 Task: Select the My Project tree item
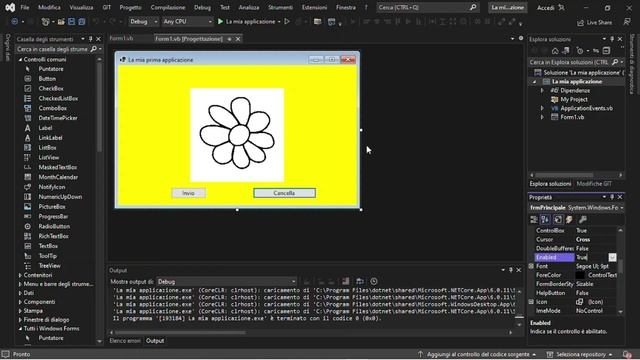(x=573, y=99)
